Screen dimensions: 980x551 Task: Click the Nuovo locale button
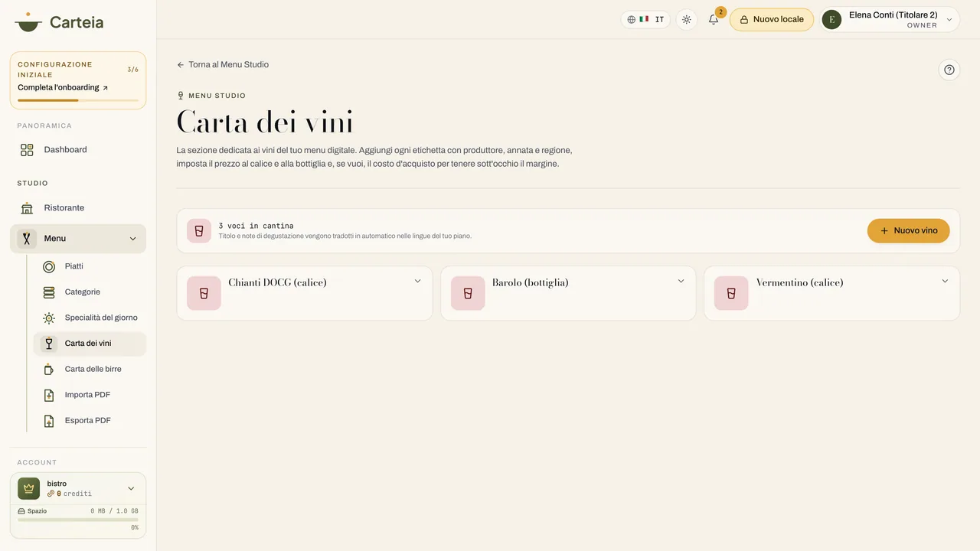tap(772, 19)
